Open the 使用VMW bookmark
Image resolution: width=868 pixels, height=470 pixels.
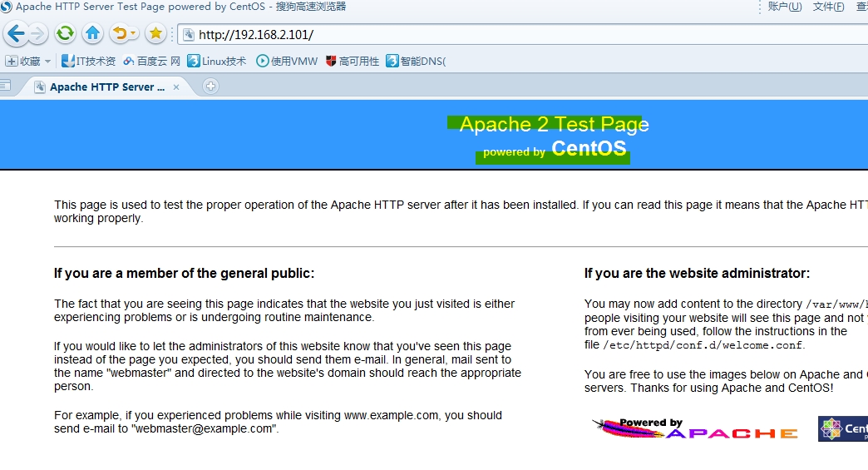click(287, 62)
